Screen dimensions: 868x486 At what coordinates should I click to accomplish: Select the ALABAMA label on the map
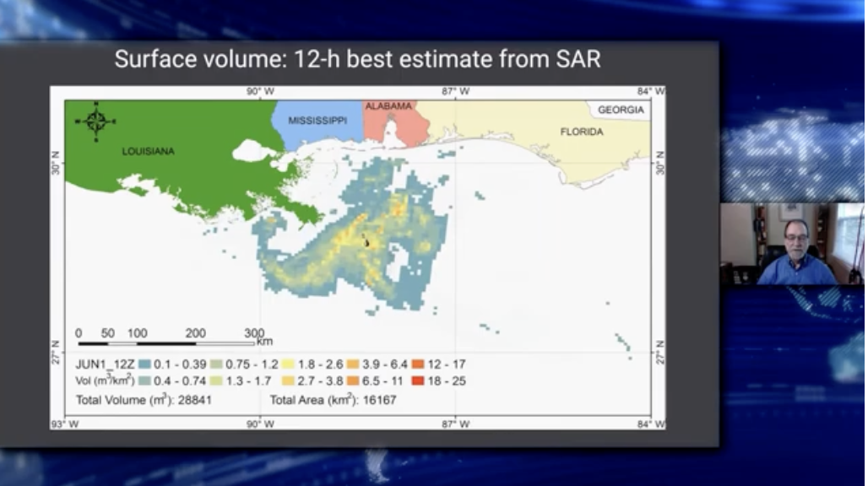coord(388,106)
